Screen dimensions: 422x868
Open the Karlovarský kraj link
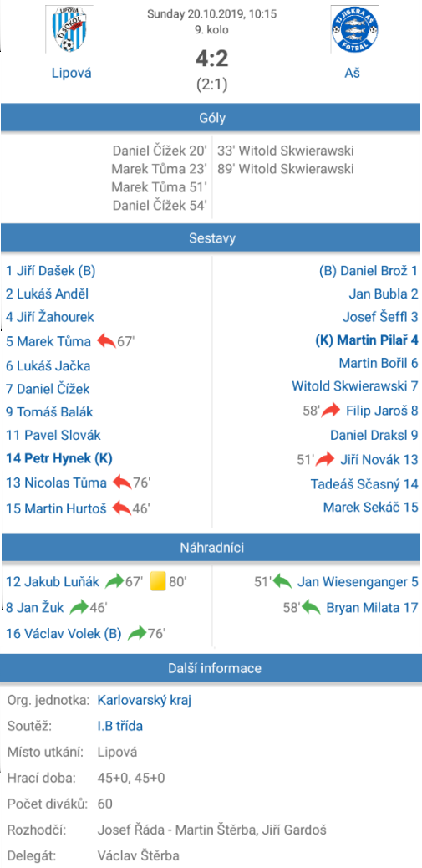tap(145, 701)
